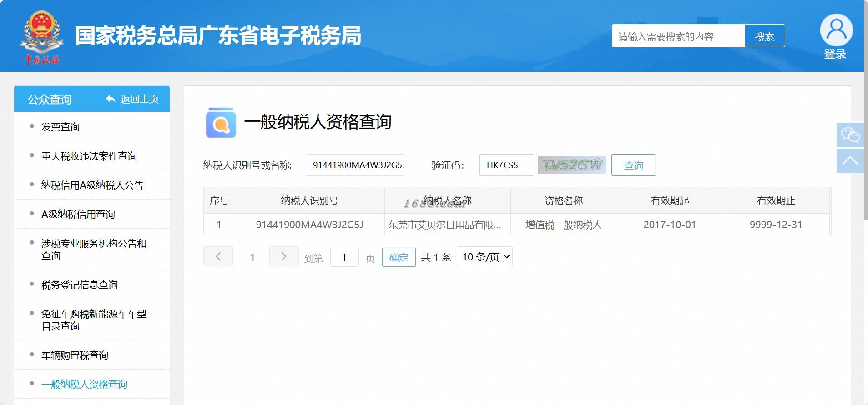Click the user login avatar icon
The height and width of the screenshot is (405, 868).
[836, 30]
